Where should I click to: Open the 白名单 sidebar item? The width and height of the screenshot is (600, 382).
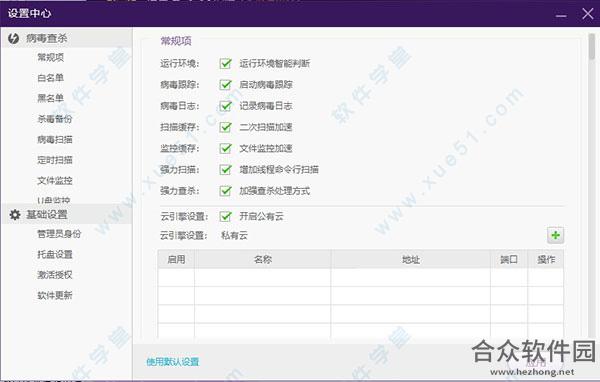point(51,78)
